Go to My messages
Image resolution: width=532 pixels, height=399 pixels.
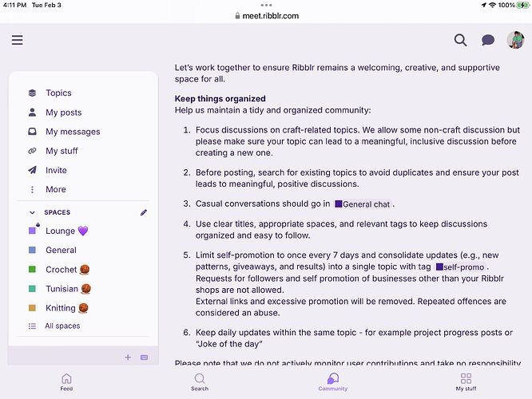tap(73, 132)
